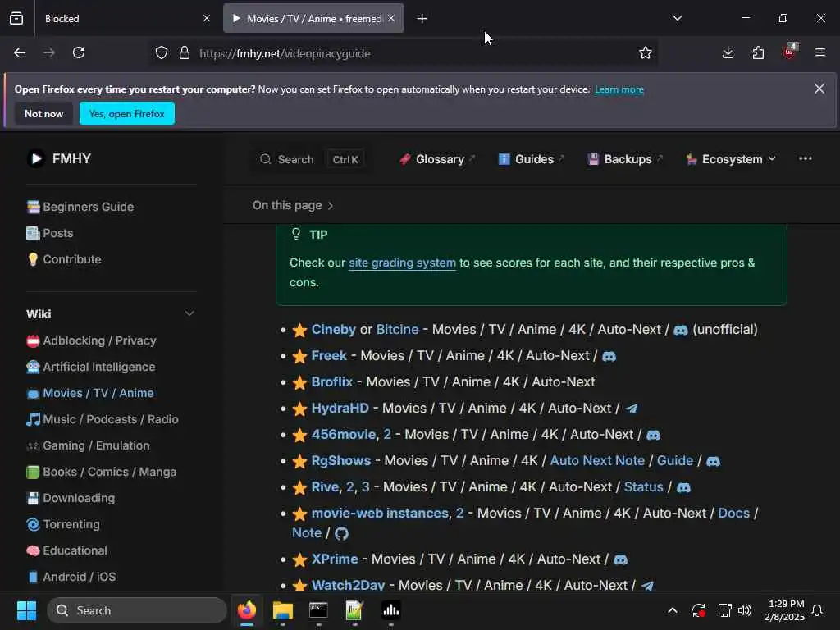Open a new tab with plus button
The height and width of the screenshot is (630, 840).
[x=422, y=19]
